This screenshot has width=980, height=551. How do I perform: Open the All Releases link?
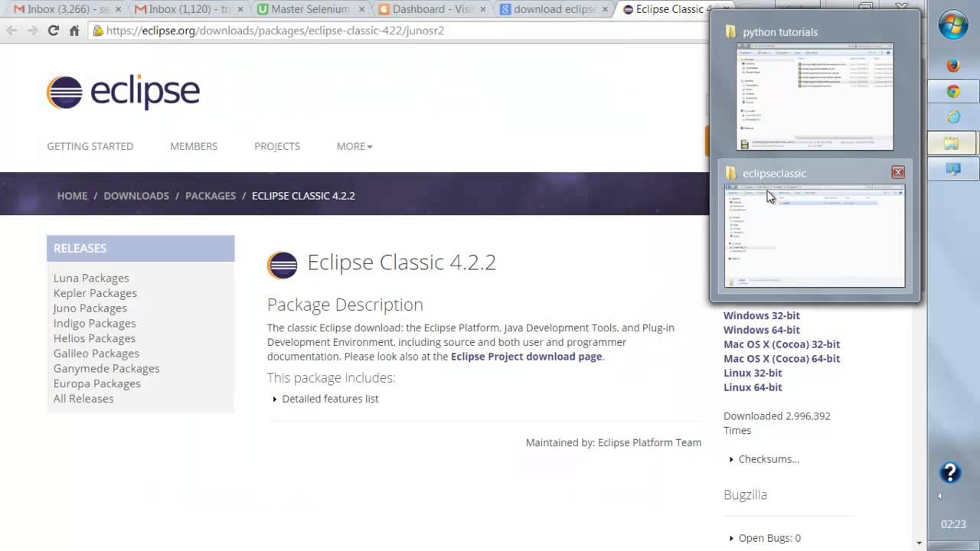[83, 399]
